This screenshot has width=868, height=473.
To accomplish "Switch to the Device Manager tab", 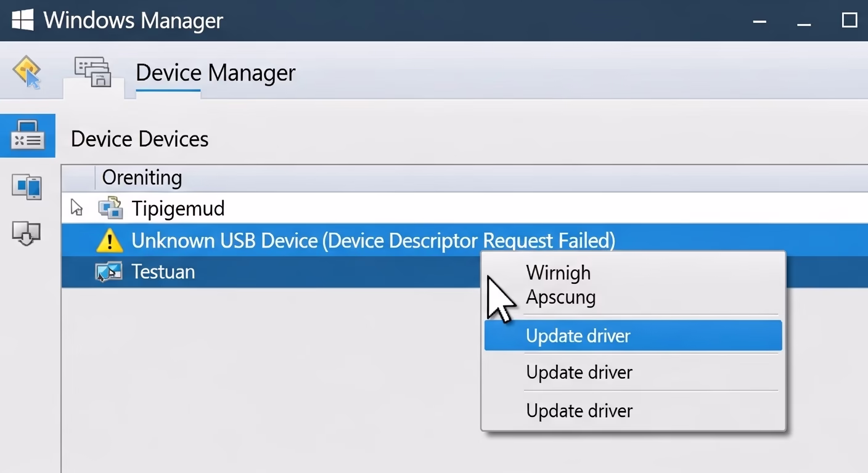I will (x=215, y=73).
